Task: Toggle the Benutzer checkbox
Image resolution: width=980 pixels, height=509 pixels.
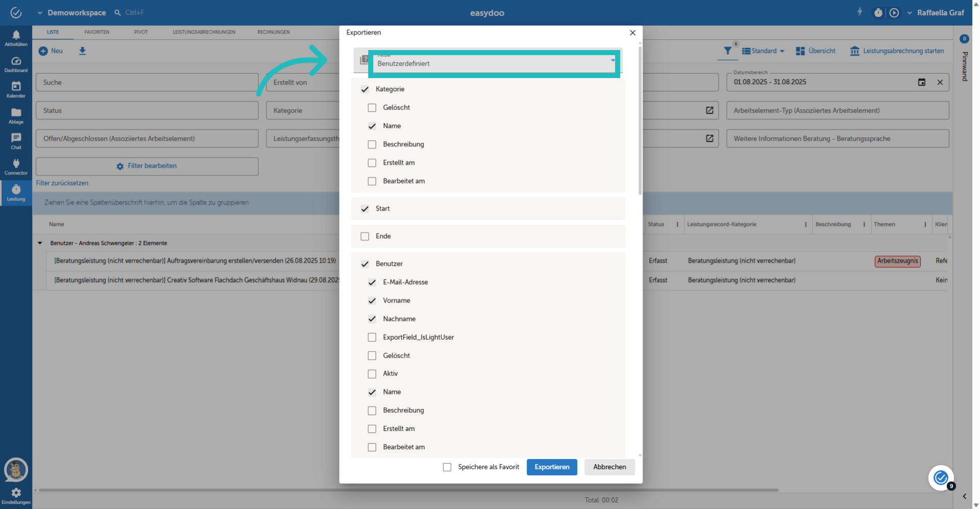Action: click(364, 264)
